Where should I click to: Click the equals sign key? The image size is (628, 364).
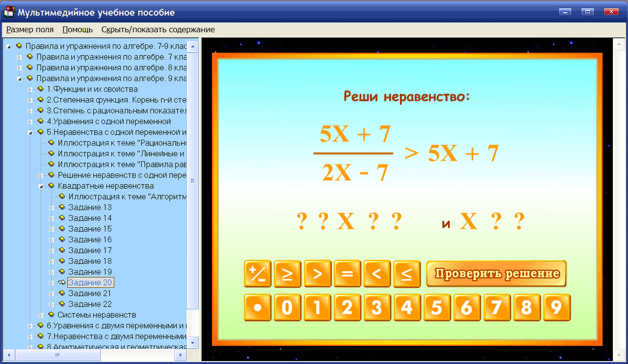(347, 274)
